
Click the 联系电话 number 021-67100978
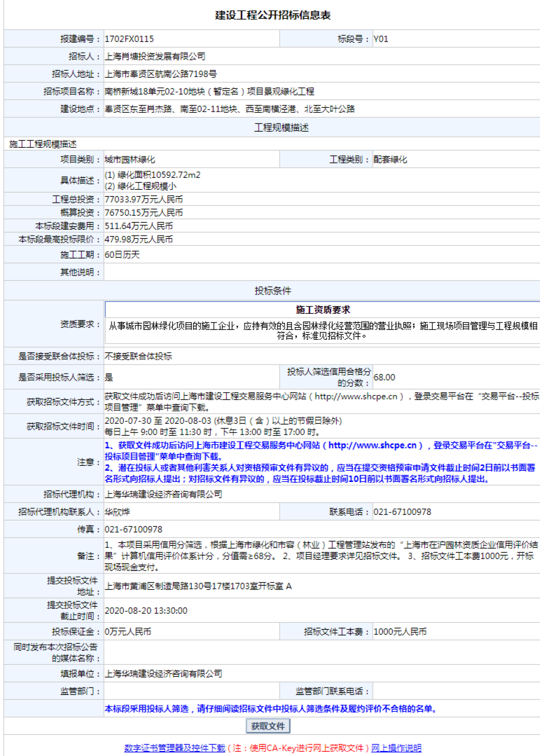(x=402, y=512)
